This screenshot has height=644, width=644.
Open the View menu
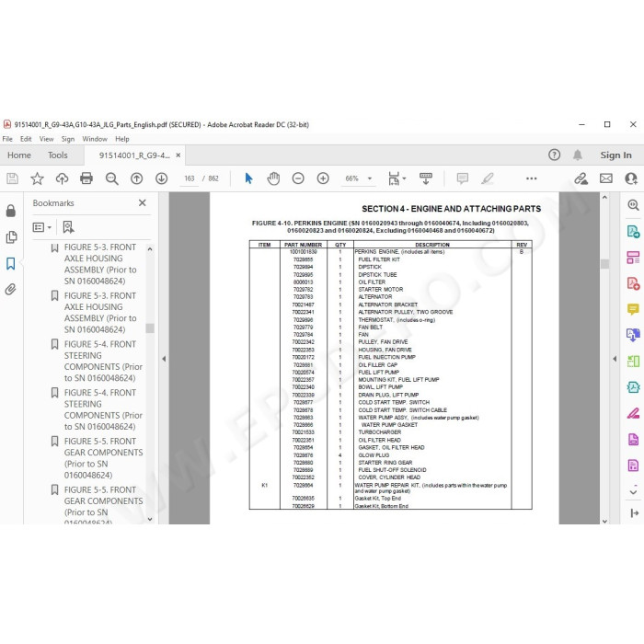(x=46, y=139)
